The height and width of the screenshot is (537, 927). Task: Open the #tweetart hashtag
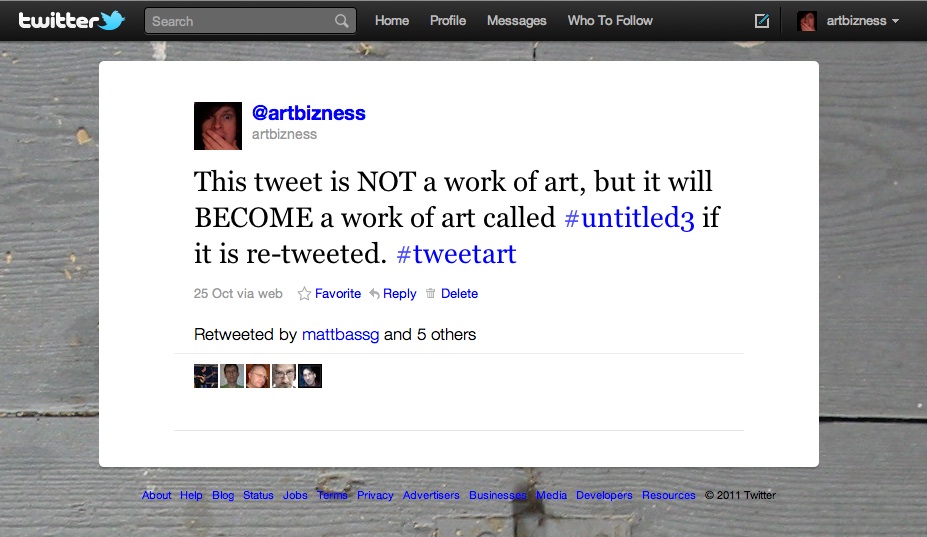[456, 254]
